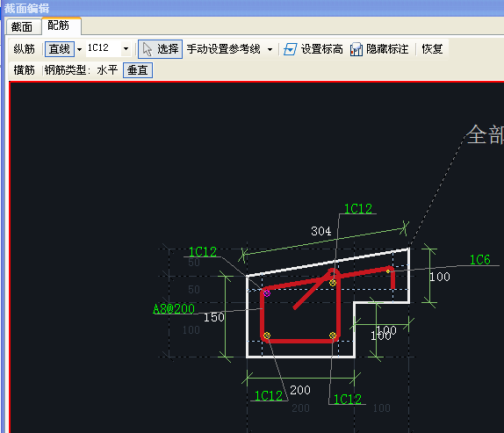The width and height of the screenshot is (504, 433).
Task: Expand the 手动设置参考线 dropdown arrow
Action: coord(270,49)
